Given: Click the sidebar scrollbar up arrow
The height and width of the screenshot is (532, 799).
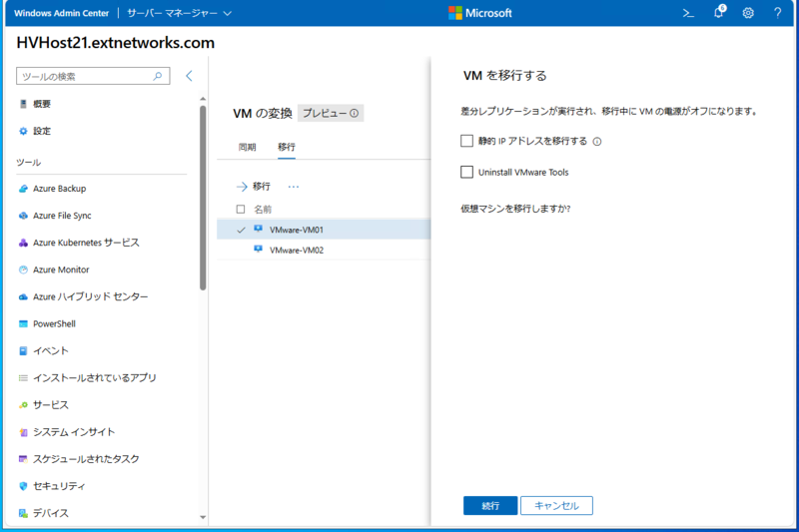Looking at the screenshot, I should (x=203, y=99).
